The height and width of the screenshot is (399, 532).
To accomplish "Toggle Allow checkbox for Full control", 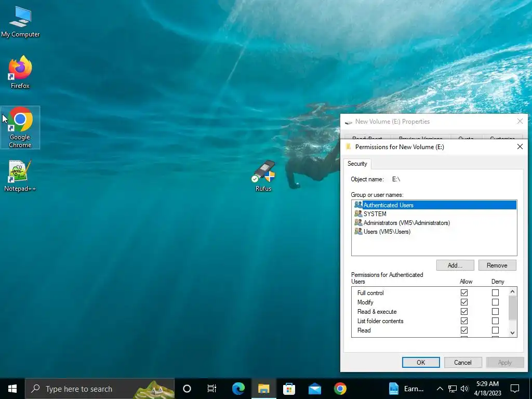I will (x=464, y=292).
